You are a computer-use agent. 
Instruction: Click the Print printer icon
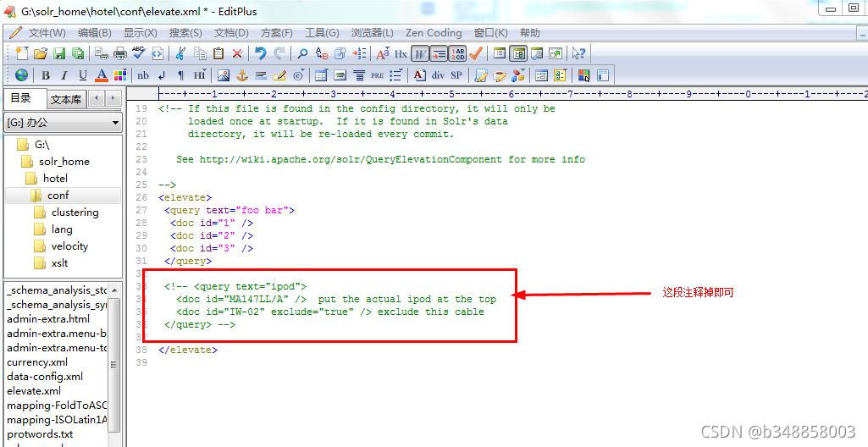point(120,53)
